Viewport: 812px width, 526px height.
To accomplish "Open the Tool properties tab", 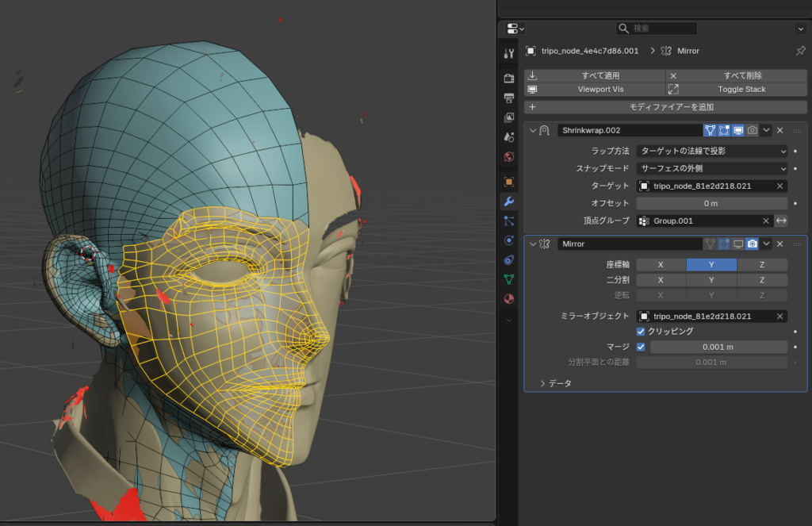I will pos(509,54).
